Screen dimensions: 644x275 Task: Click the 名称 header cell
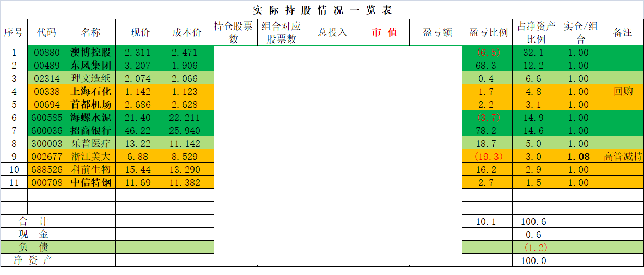click(91, 33)
